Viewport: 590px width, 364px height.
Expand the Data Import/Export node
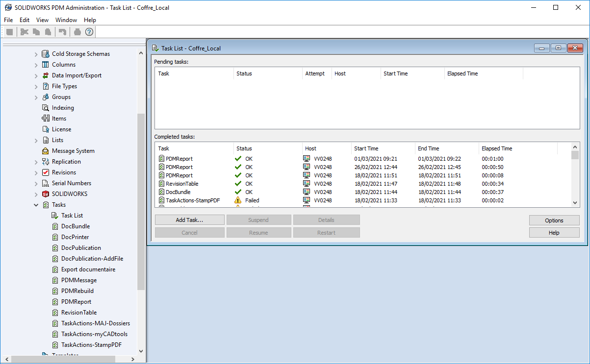pyautogui.click(x=36, y=75)
